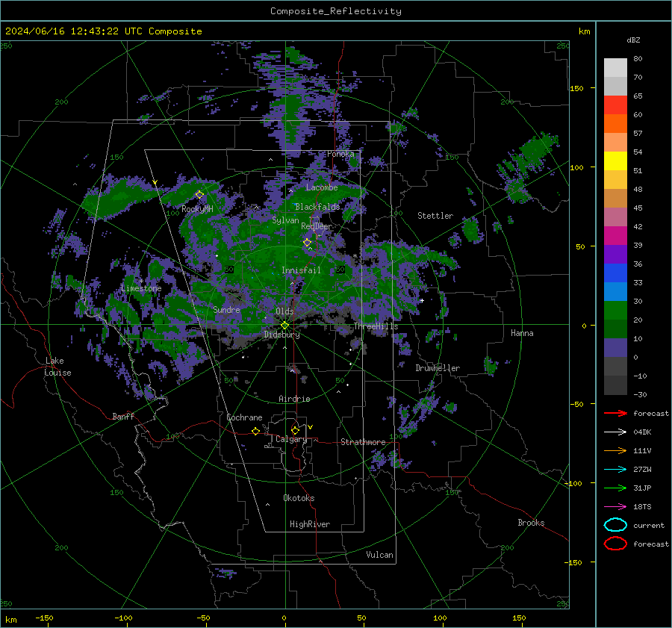Click the Lake Louise label

(x=57, y=367)
